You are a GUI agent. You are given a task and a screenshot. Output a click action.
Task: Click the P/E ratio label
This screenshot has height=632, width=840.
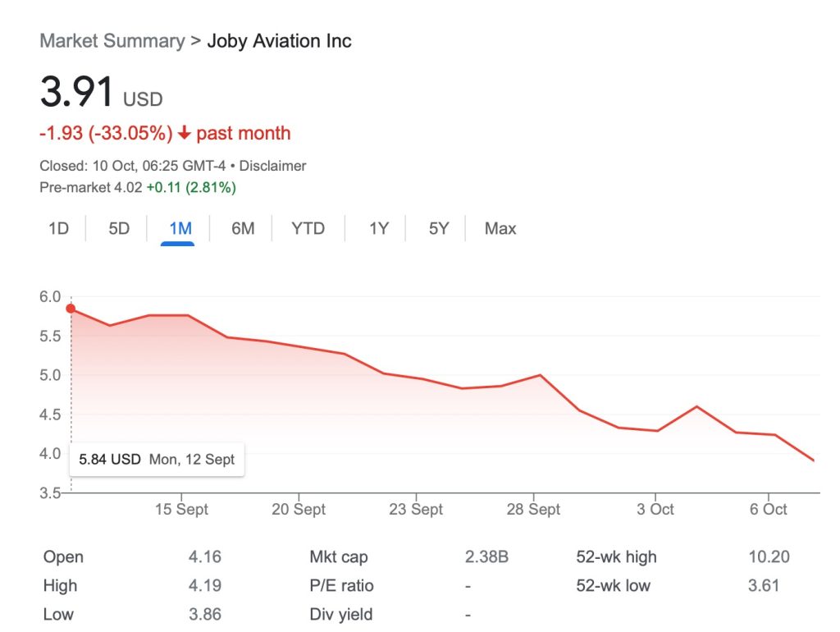[x=341, y=585]
